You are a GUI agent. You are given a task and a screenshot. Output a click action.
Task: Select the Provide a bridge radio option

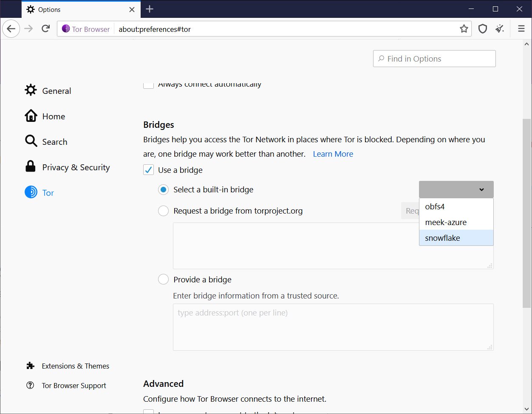click(164, 279)
